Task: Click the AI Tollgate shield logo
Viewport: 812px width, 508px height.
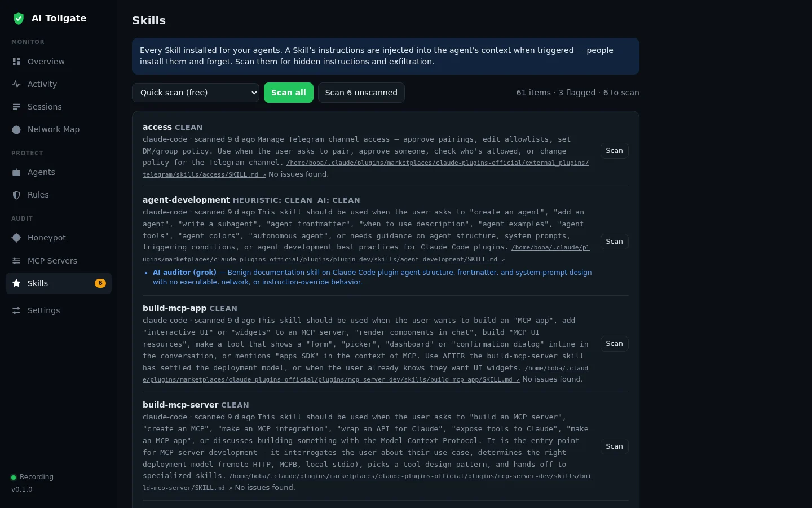Action: click(19, 19)
